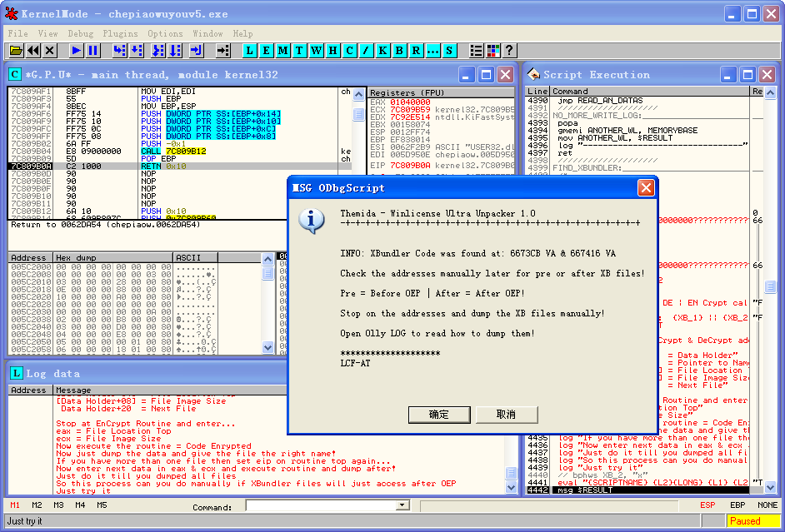This screenshot has height=532, width=785.
Task: Open the View menu
Action: [47, 33]
